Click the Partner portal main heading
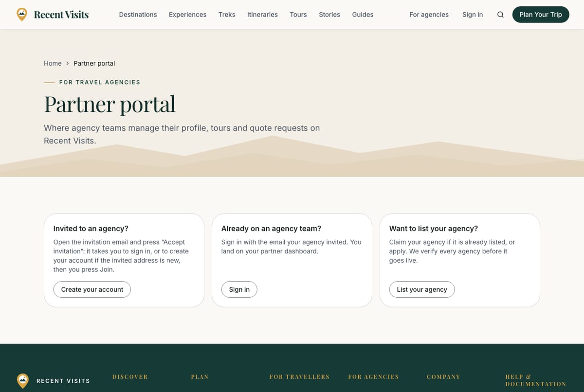The width and height of the screenshot is (584, 392). point(109,104)
